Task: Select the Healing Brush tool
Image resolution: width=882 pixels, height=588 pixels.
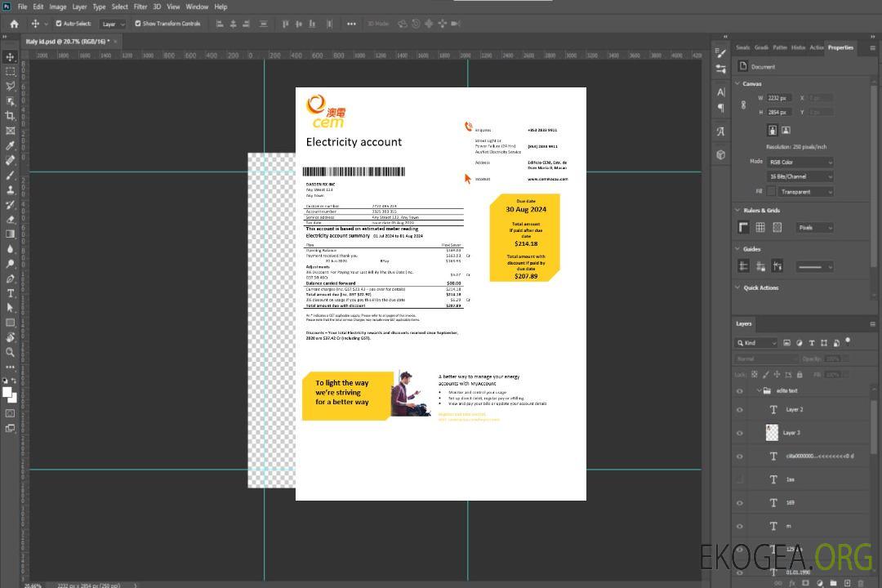Action: click(x=10, y=160)
